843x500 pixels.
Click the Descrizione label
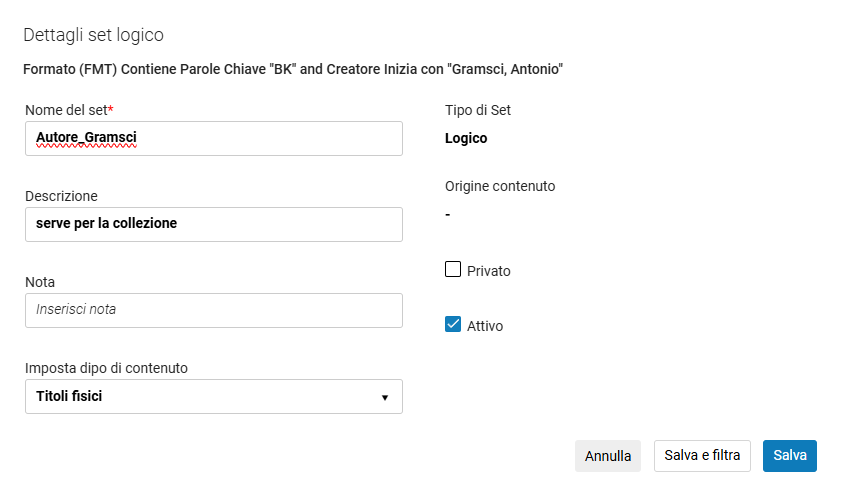61,196
